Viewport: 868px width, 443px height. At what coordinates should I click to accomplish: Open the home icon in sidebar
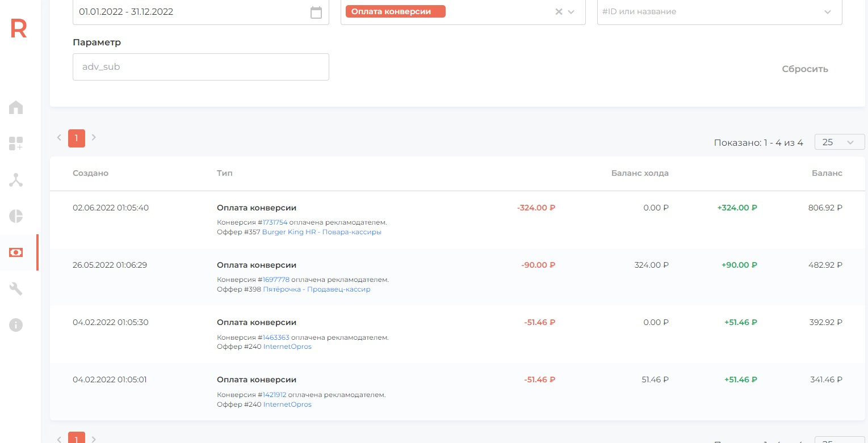(16, 107)
